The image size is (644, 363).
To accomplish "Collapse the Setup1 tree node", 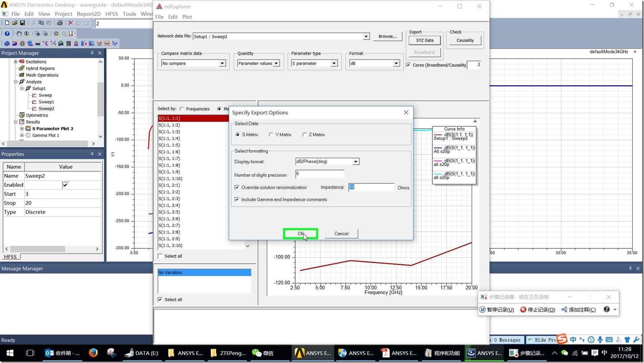I will tap(22, 88).
